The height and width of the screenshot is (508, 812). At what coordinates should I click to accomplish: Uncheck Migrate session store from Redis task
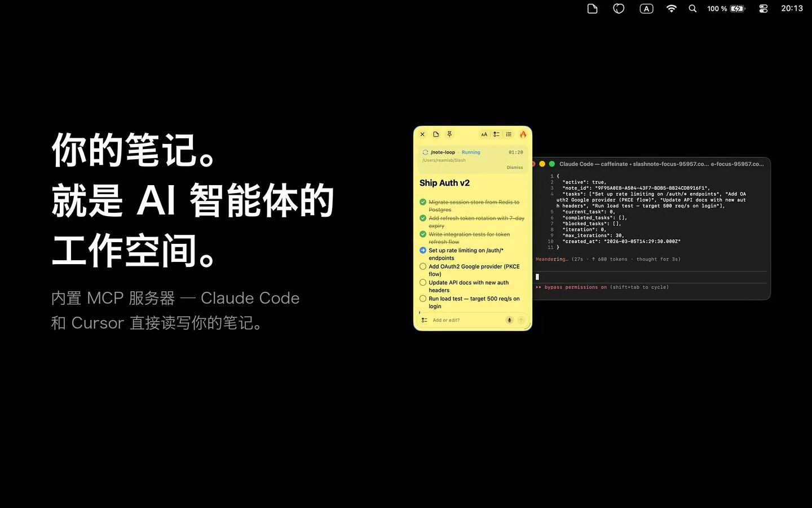pyautogui.click(x=423, y=202)
